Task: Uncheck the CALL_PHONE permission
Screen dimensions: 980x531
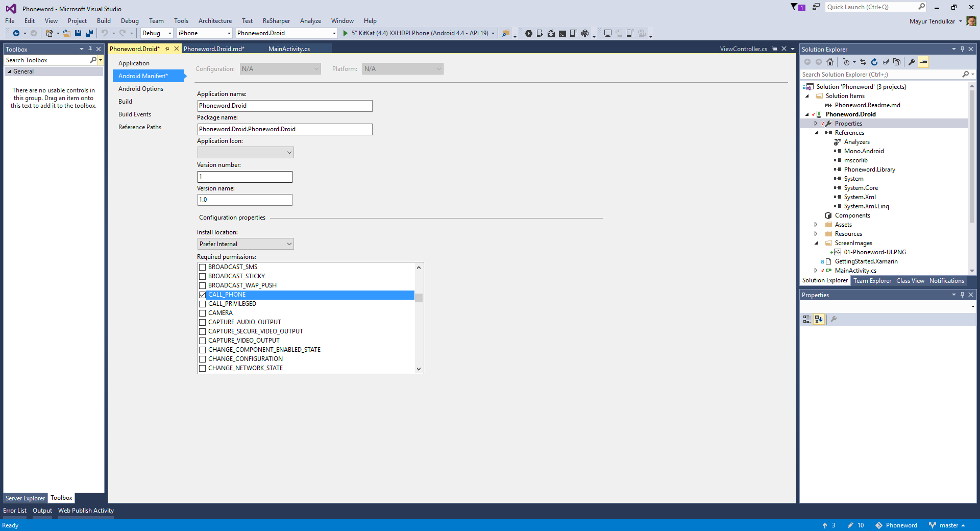Action: pyautogui.click(x=202, y=295)
